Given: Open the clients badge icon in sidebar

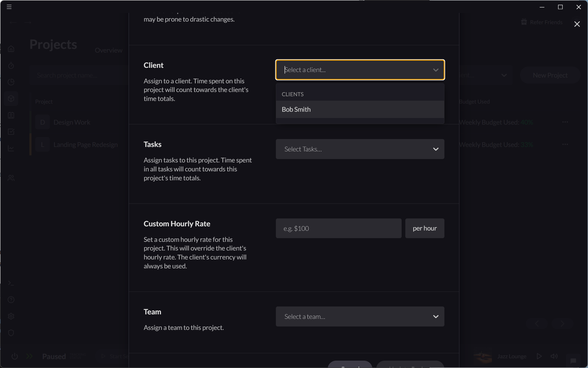Looking at the screenshot, I should point(11,115).
